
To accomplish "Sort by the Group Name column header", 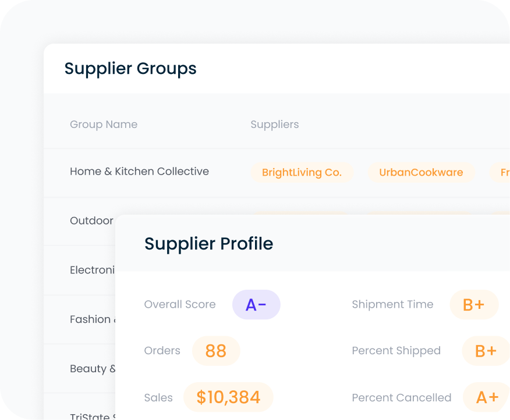I will point(104,124).
